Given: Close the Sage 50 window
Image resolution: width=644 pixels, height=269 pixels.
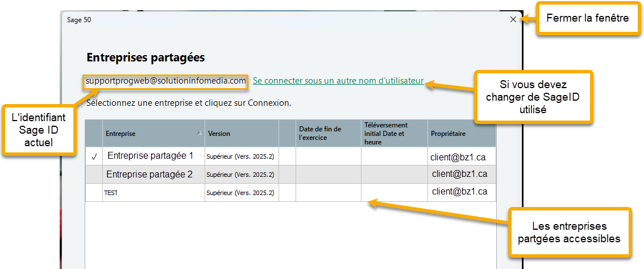Looking at the screenshot, I should (513, 19).
